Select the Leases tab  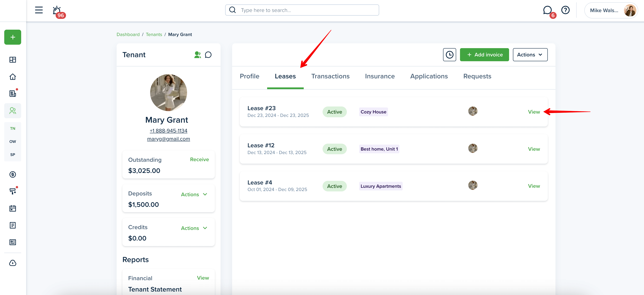(x=285, y=76)
